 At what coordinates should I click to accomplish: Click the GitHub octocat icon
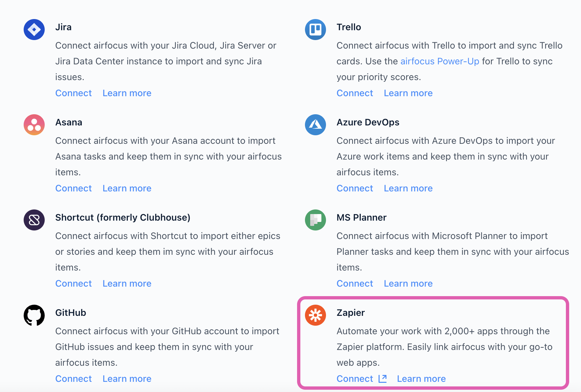coord(34,315)
